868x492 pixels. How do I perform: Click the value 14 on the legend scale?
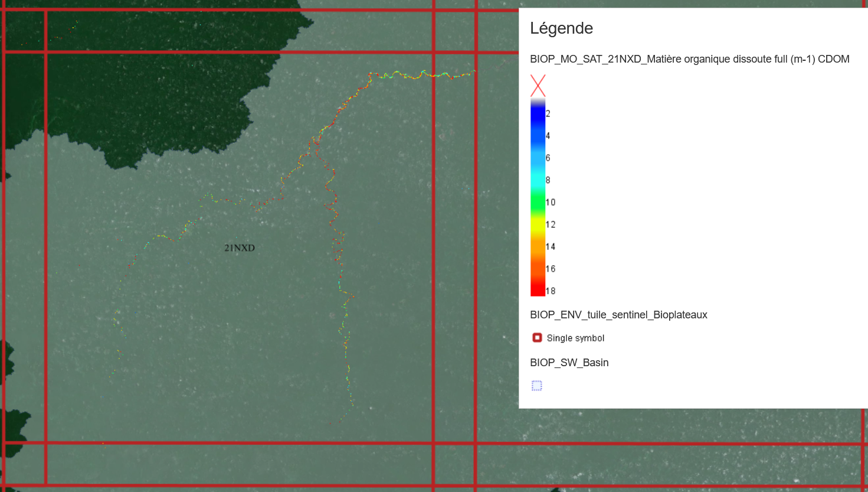click(551, 247)
